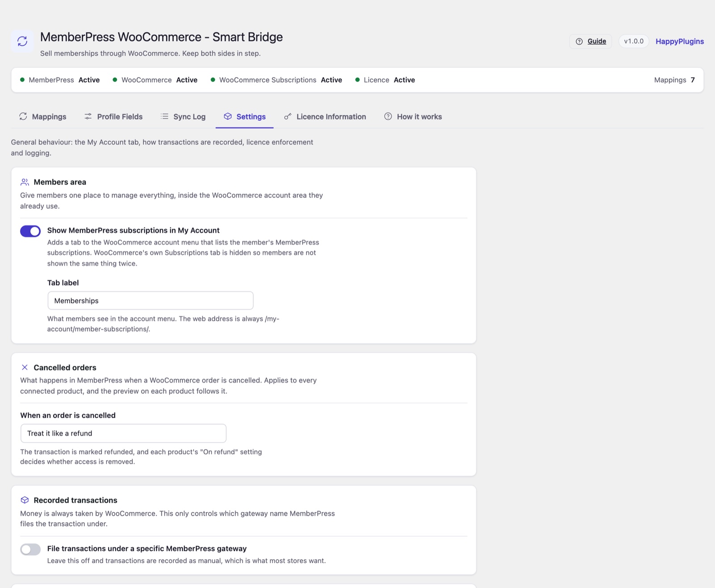
Task: Click the Cancelled orders X icon
Action: tap(25, 367)
